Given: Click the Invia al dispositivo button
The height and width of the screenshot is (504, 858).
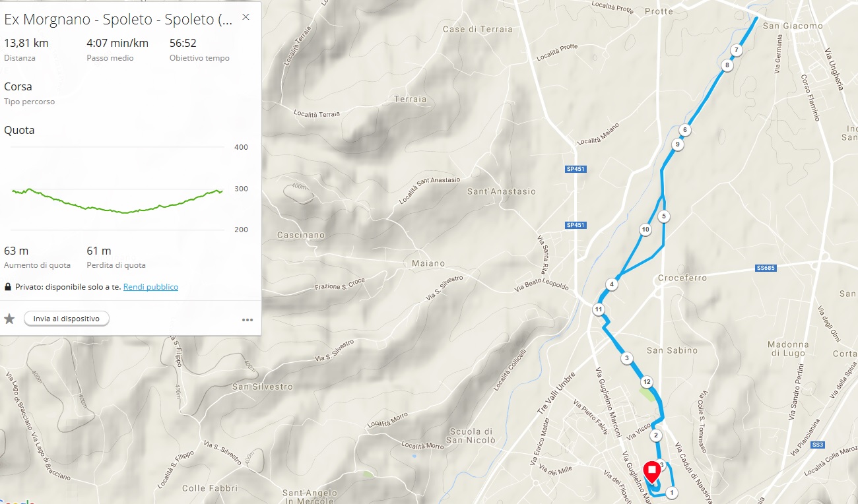Looking at the screenshot, I should (67, 319).
